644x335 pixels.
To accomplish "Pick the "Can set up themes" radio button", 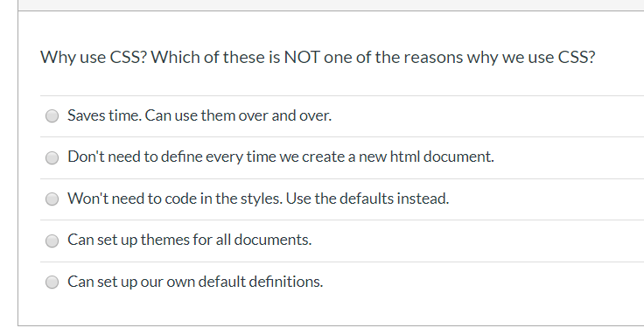I will click(52, 241).
